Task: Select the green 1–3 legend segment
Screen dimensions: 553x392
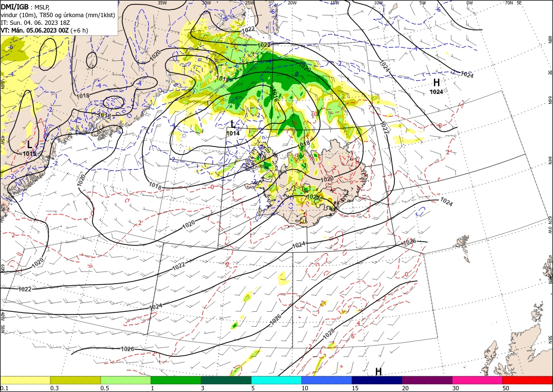Action: tap(176, 380)
